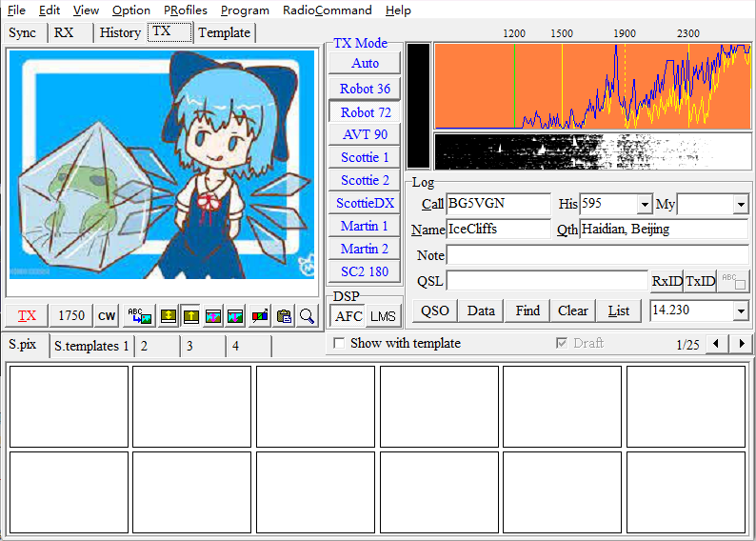Click the clipboard paste icon
Screen dimensions: 756x541
(284, 316)
